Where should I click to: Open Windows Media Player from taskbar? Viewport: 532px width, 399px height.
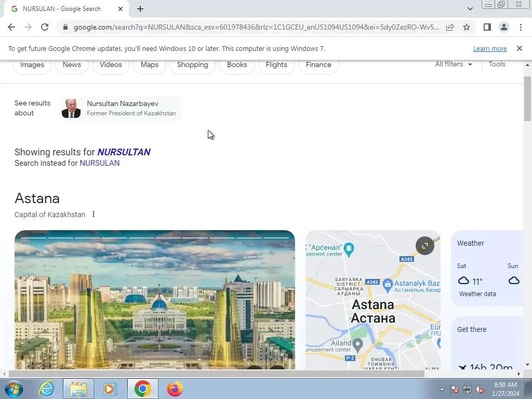coord(110,389)
